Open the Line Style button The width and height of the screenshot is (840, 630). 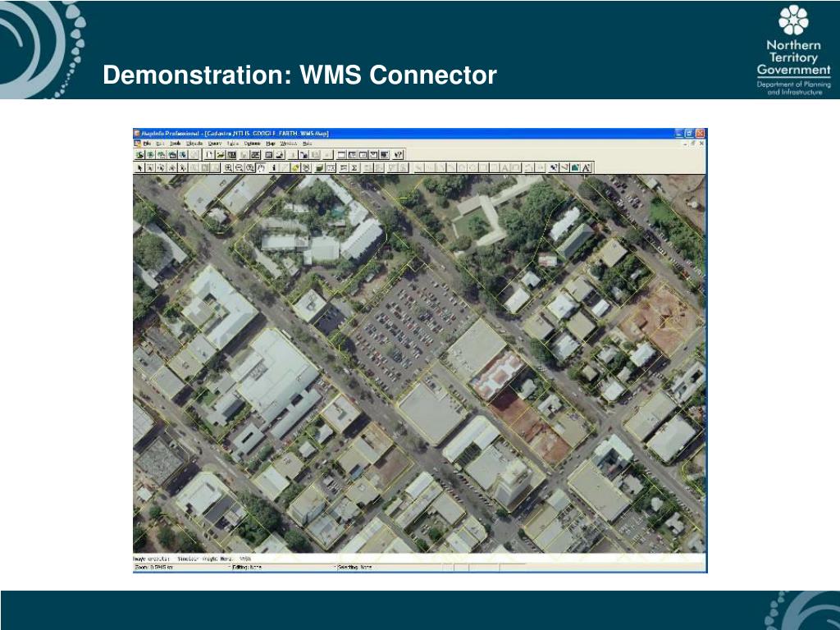[x=564, y=167]
